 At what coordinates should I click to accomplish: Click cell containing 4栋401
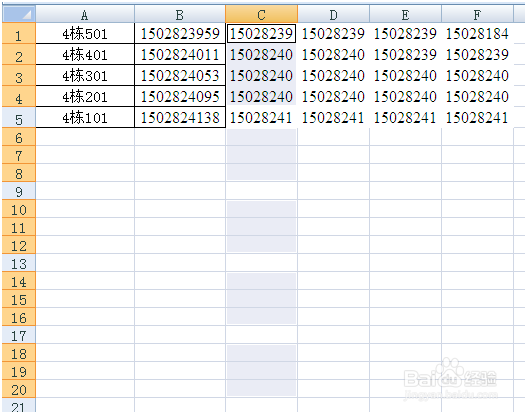[85, 54]
